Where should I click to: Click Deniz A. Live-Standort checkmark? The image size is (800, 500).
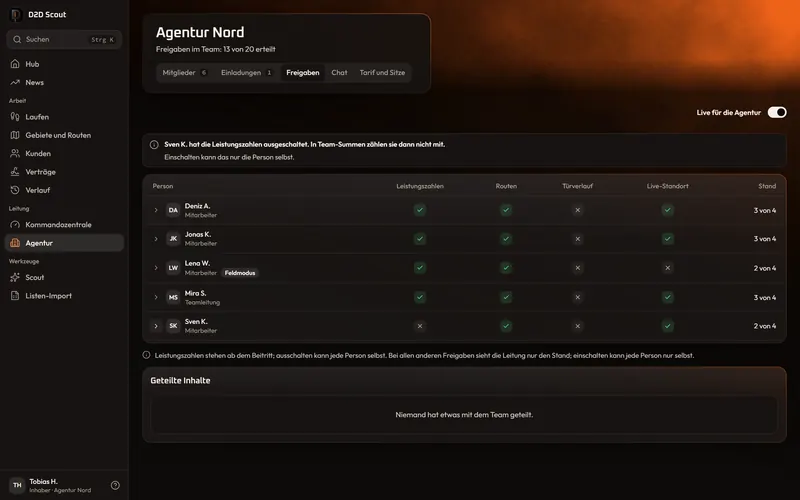(667, 210)
